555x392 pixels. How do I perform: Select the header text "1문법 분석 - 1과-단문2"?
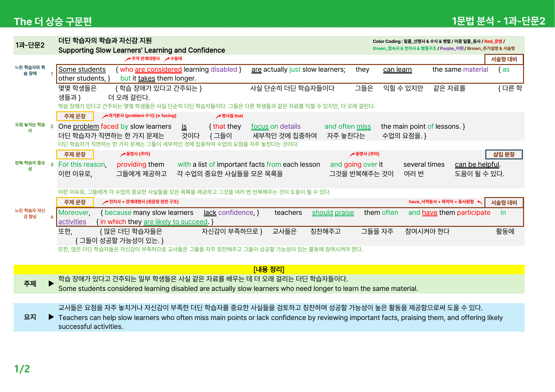(x=499, y=21)
